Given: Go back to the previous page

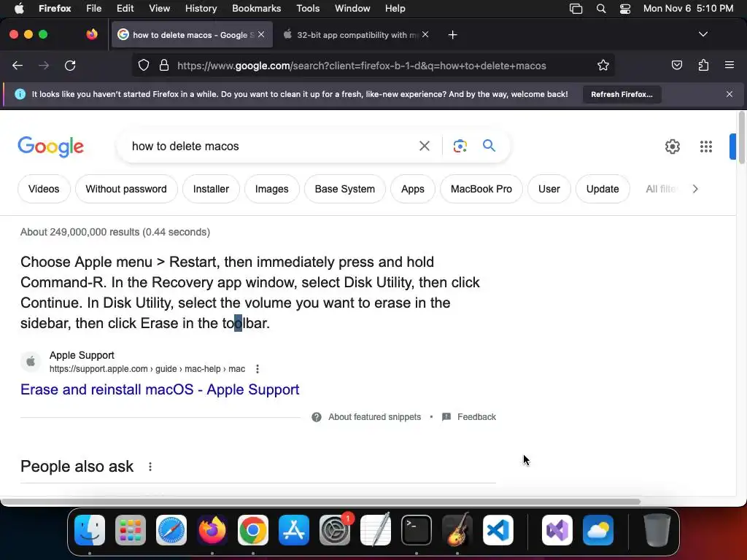Looking at the screenshot, I should point(18,66).
